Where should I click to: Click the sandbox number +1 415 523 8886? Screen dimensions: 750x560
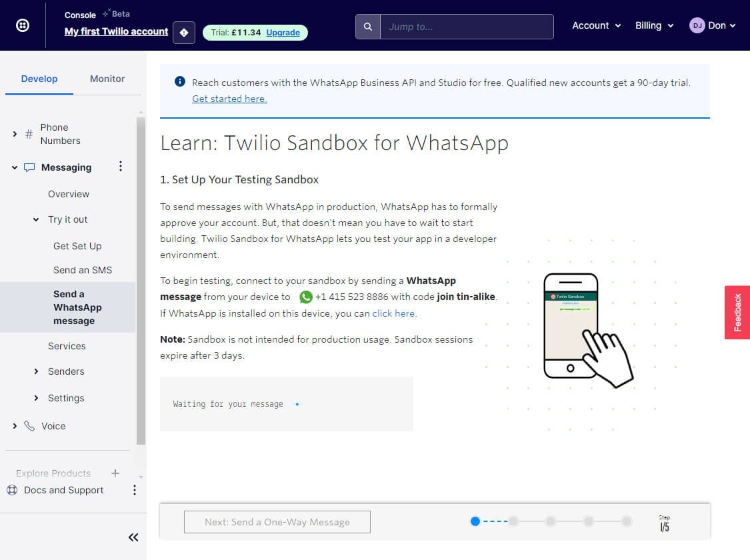pyautogui.click(x=351, y=297)
